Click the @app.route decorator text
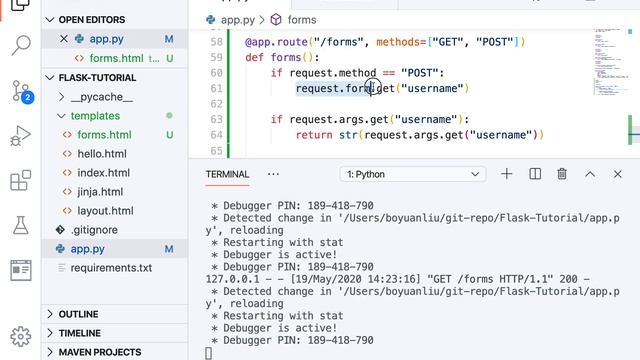 pos(276,42)
